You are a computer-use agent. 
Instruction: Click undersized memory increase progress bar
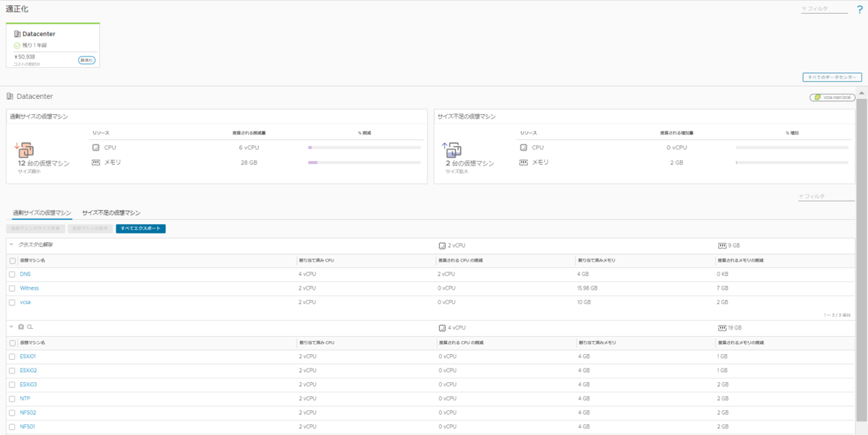pos(792,163)
